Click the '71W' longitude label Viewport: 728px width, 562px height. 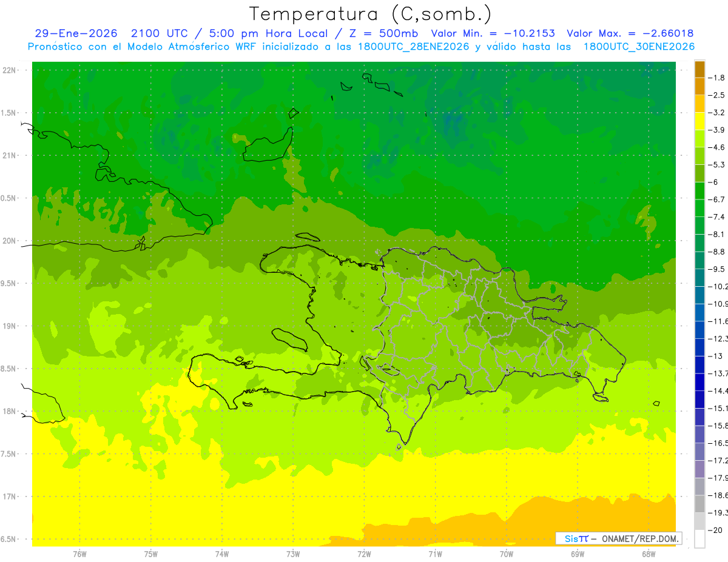point(435,554)
